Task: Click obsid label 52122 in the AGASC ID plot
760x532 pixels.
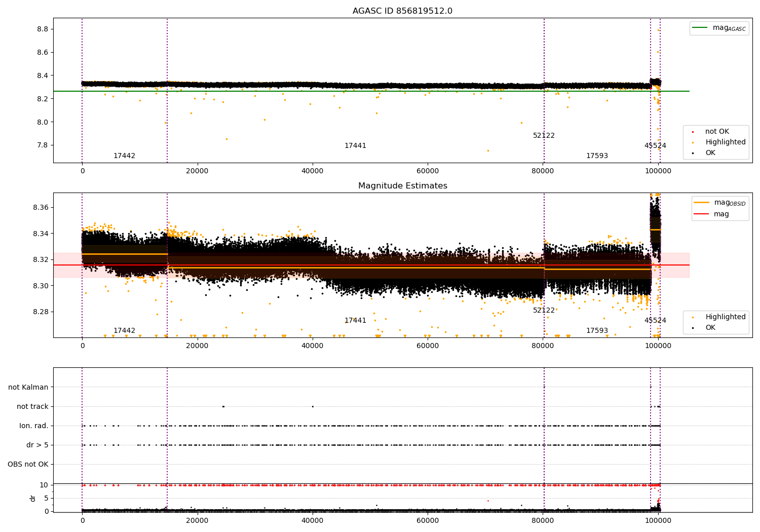Action: point(544,136)
